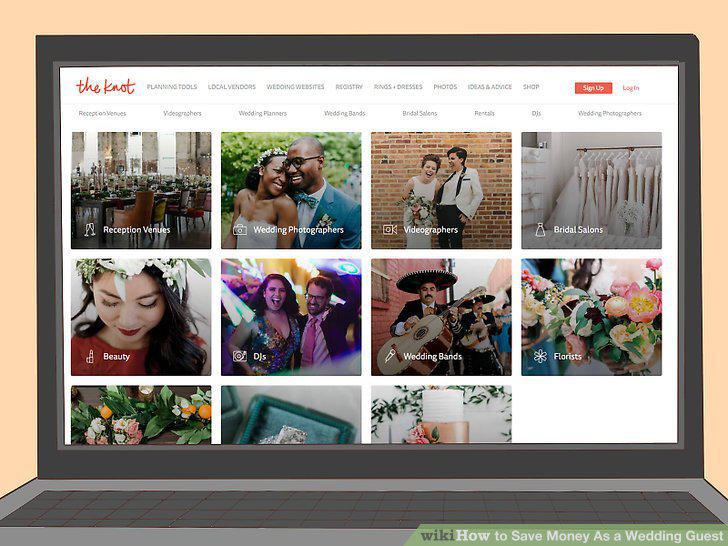Open the Wedding Photographers photo card
The height and width of the screenshot is (546, 728).
tap(291, 190)
